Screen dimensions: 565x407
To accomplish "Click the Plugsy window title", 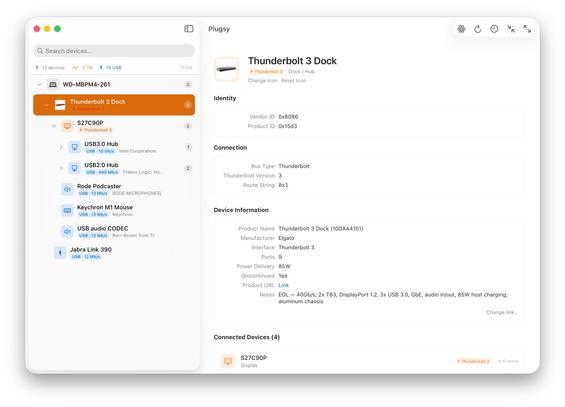I will [x=219, y=29].
